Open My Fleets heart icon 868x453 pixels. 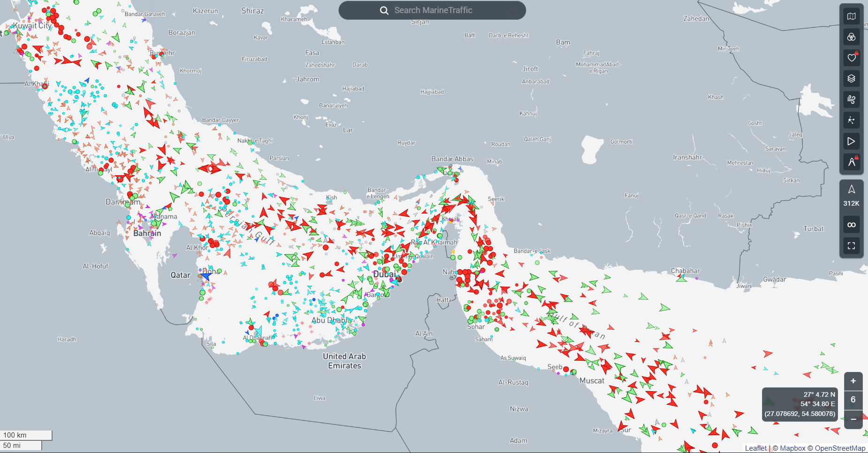[851, 58]
